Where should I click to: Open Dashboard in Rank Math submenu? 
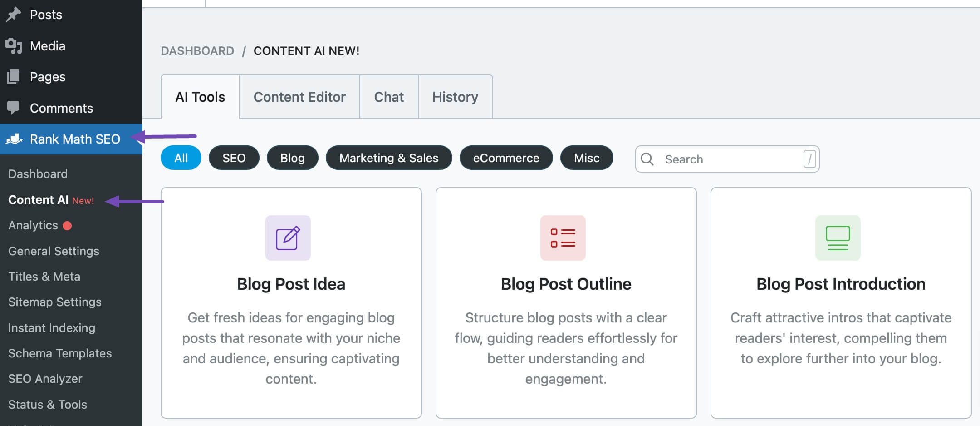coord(38,174)
